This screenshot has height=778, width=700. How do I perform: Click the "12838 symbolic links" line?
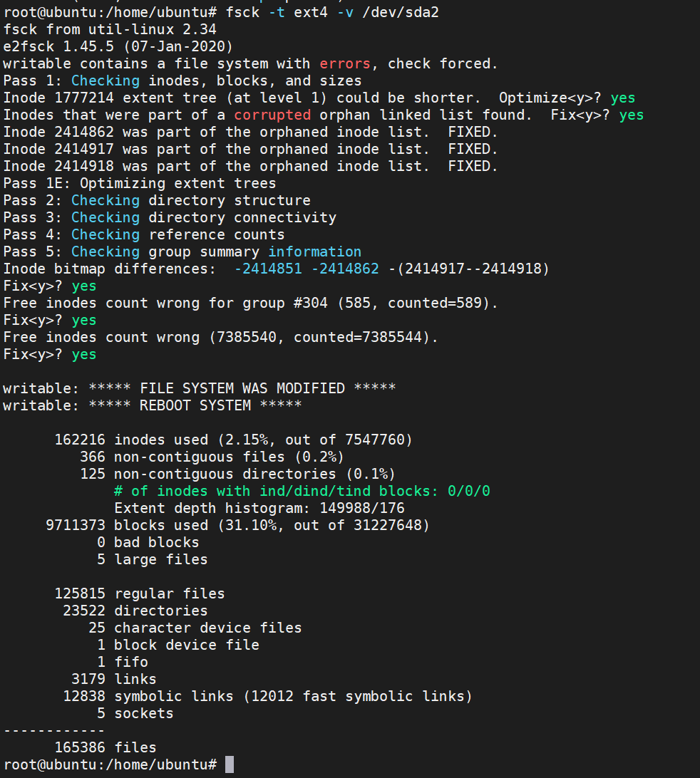[x=148, y=696]
